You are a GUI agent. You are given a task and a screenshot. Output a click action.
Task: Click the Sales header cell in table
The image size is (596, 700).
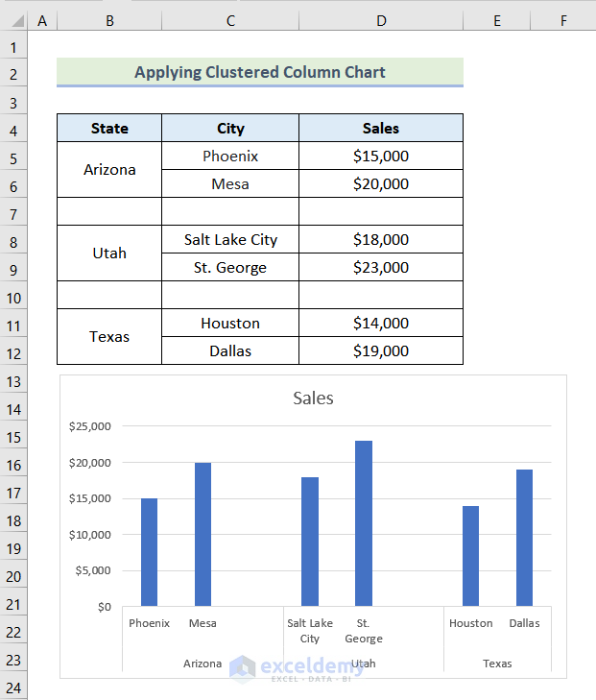coord(381,129)
